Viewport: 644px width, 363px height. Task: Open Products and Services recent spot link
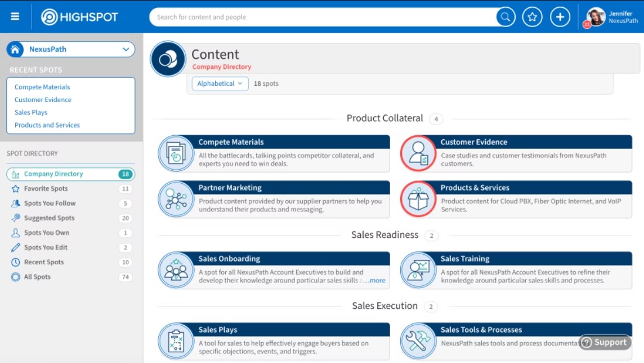pos(47,125)
